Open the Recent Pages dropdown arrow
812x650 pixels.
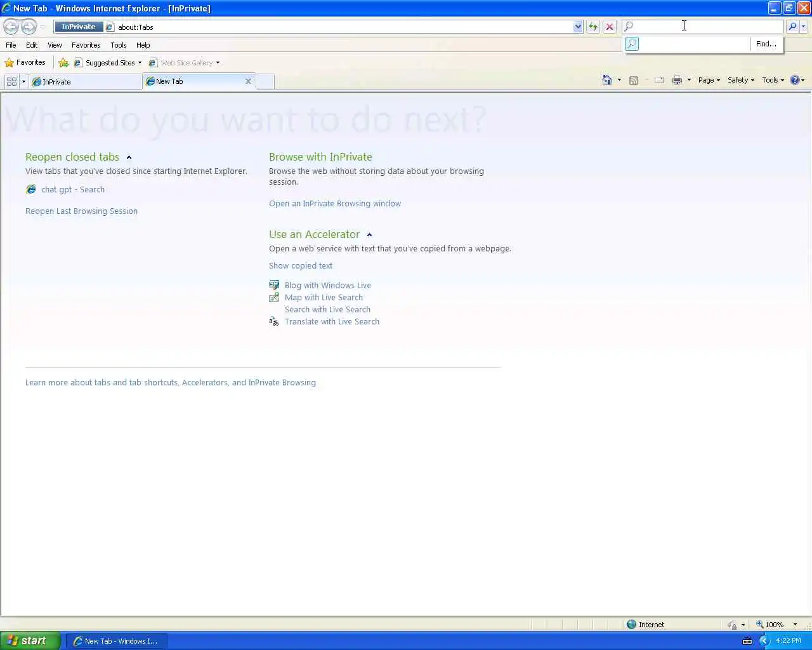pyautogui.click(x=43, y=27)
